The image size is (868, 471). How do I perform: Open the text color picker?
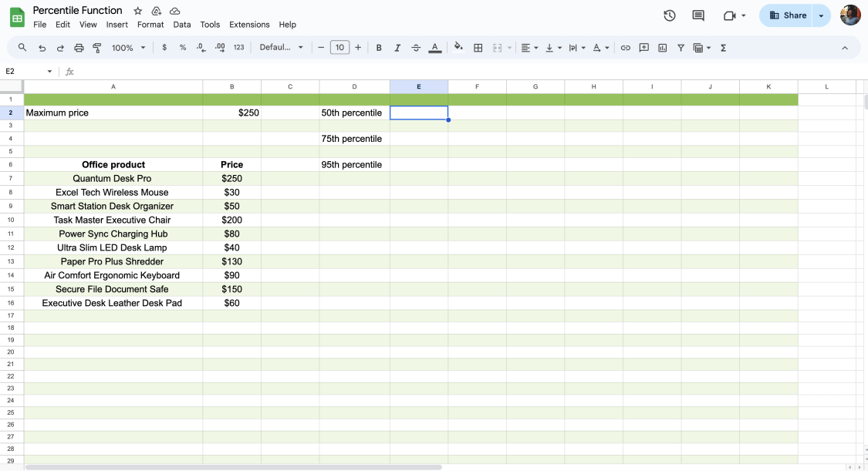434,47
